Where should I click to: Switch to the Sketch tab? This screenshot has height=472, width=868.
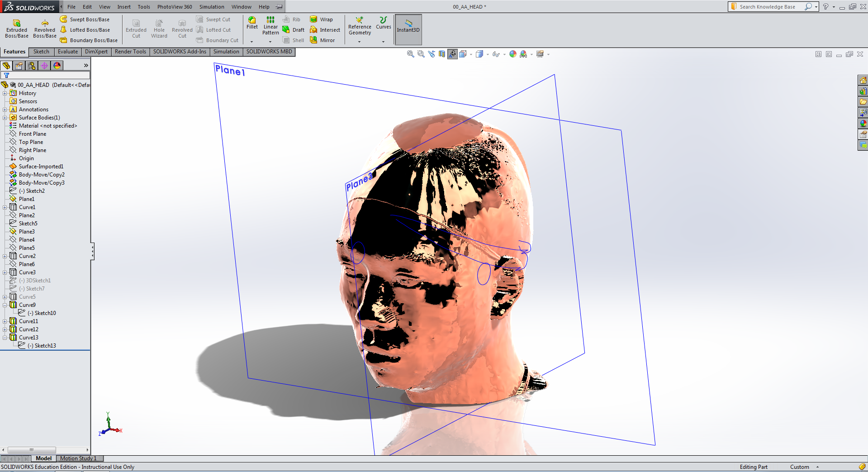(x=41, y=52)
